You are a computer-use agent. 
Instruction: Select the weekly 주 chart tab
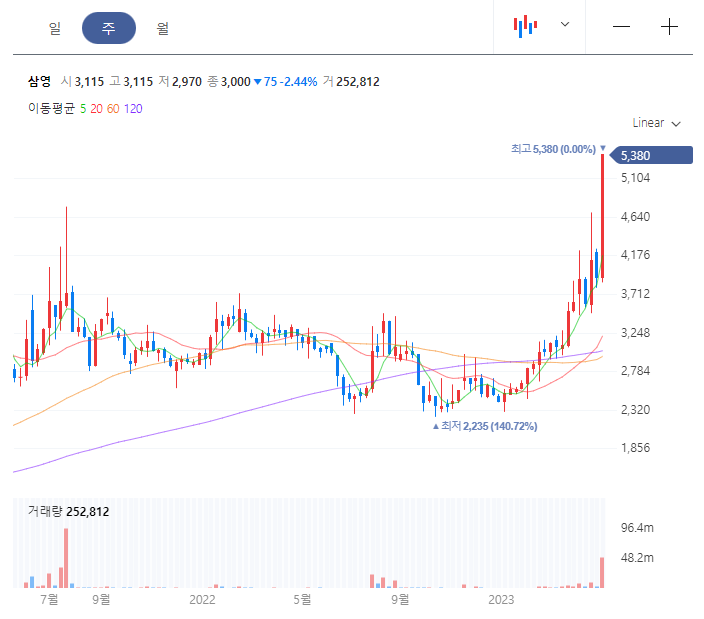tap(109, 28)
